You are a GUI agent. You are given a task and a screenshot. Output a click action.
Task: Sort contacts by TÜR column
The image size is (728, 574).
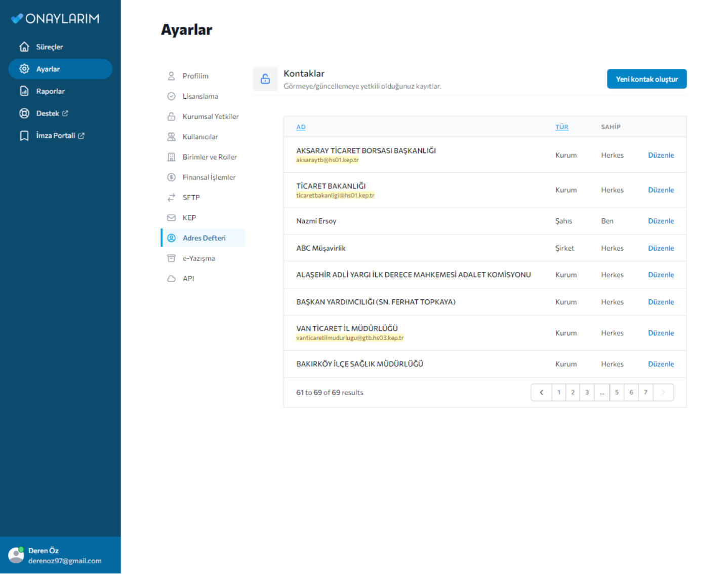click(561, 127)
